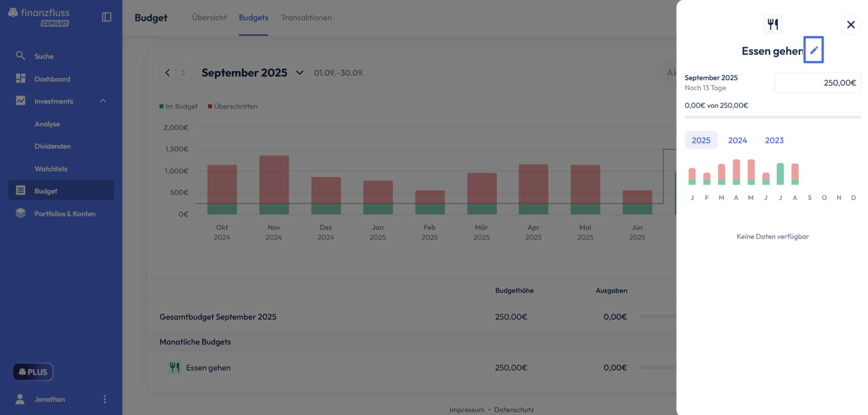The height and width of the screenshot is (415, 868).
Task: Open search via the magnifier icon
Action: click(20, 56)
